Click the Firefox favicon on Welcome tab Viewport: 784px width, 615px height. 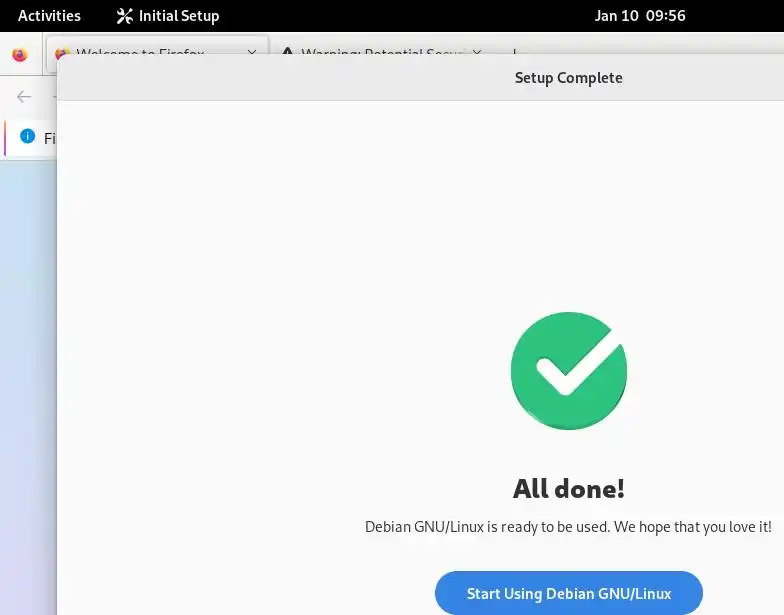pyautogui.click(x=61, y=52)
